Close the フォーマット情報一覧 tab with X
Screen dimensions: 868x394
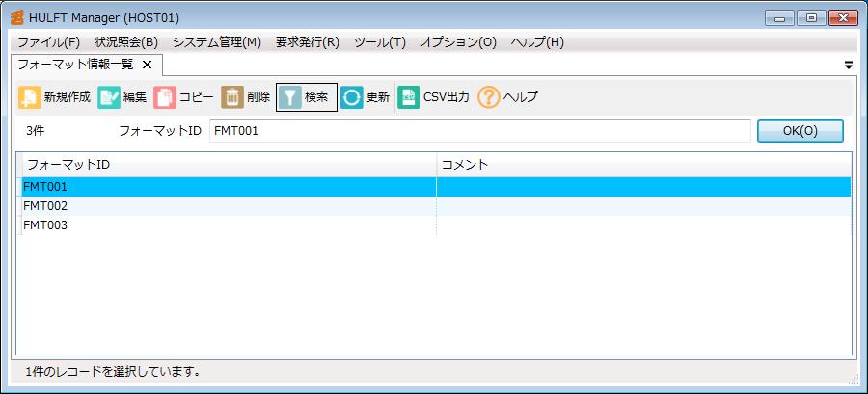[147, 66]
